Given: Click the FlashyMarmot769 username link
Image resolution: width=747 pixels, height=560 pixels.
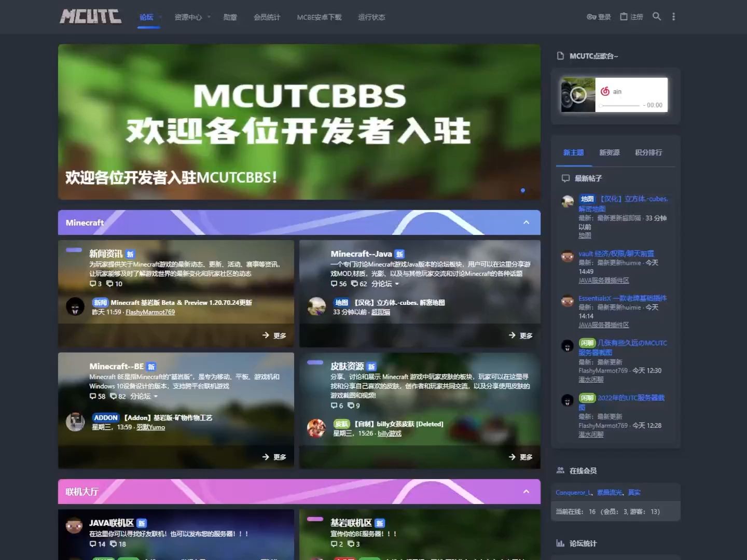Looking at the screenshot, I should (x=150, y=312).
